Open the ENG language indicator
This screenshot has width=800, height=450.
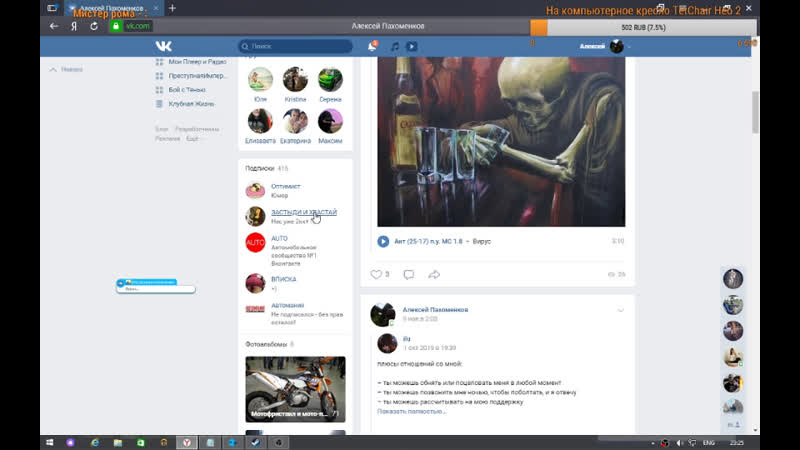[x=709, y=443]
